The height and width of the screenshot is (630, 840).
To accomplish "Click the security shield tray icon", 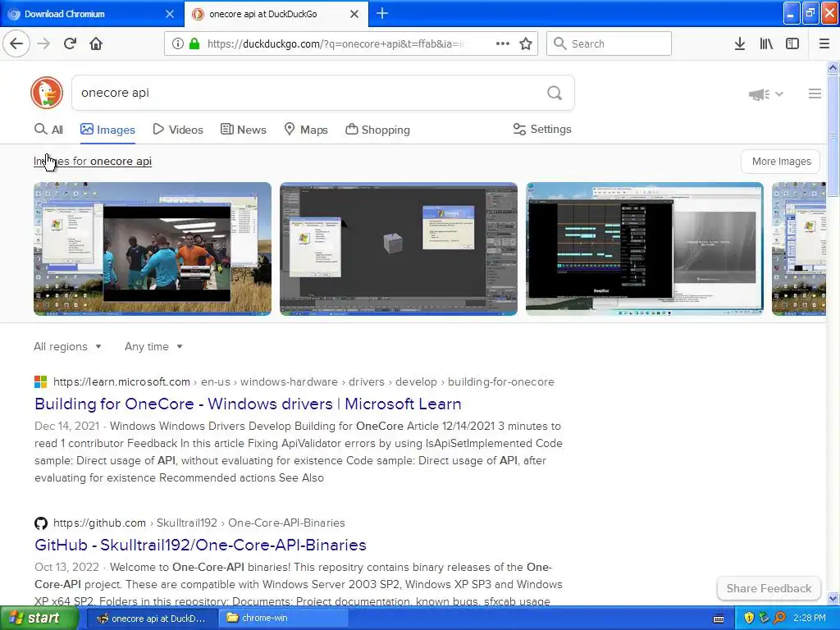I will click(749, 619).
